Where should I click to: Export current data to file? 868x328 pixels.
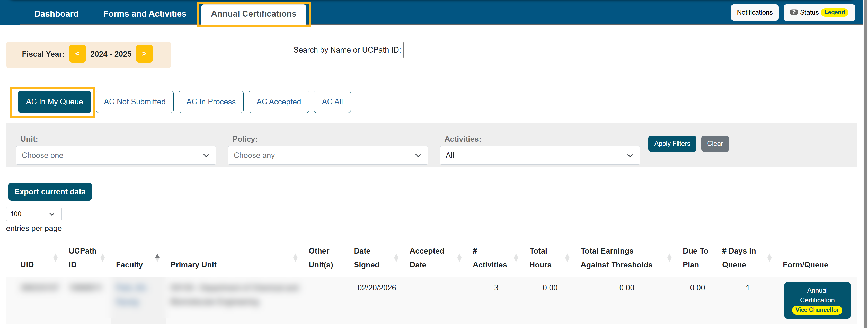click(x=50, y=192)
